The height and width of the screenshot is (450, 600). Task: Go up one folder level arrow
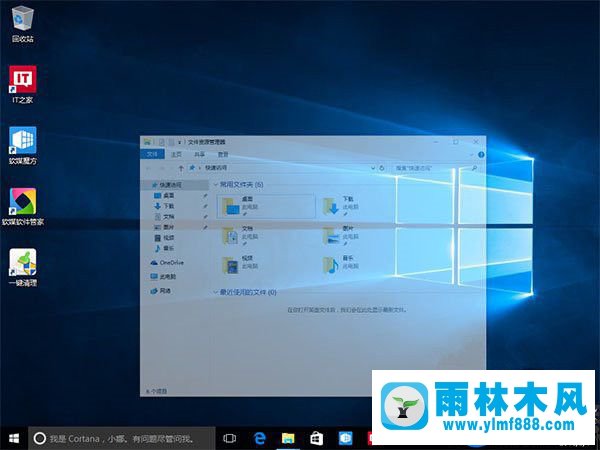181,168
